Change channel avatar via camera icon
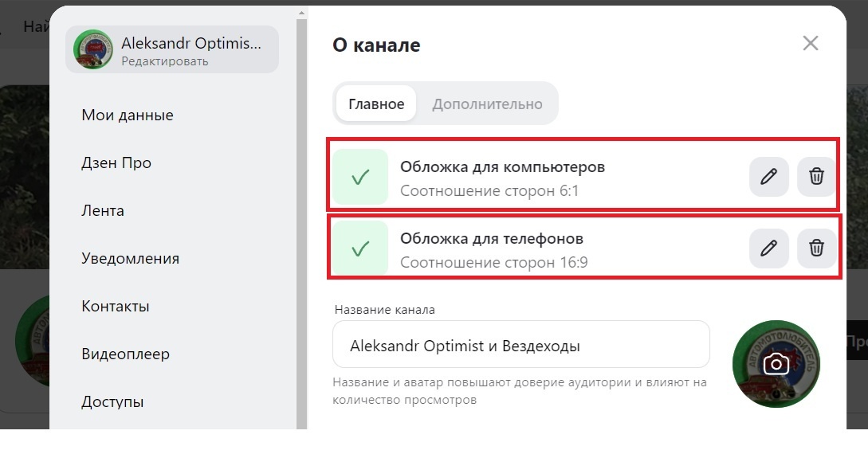The image size is (868, 454). pos(776,364)
